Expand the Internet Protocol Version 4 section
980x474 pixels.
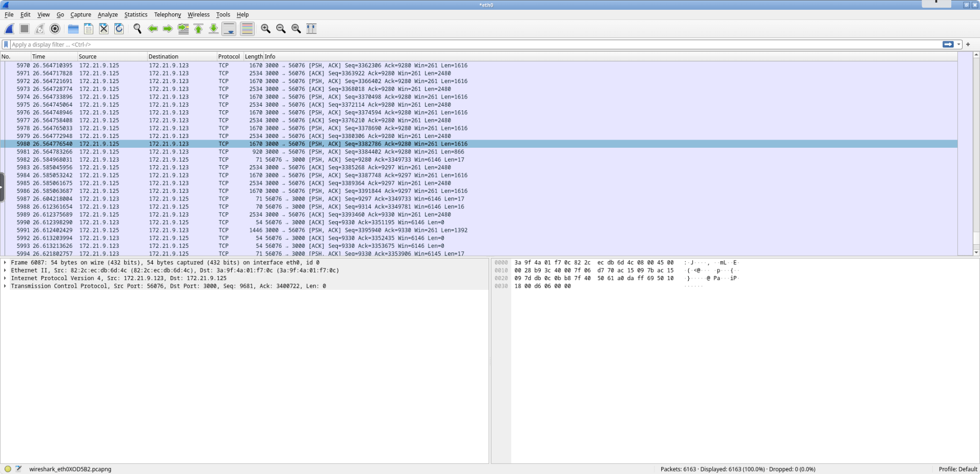tap(5, 278)
